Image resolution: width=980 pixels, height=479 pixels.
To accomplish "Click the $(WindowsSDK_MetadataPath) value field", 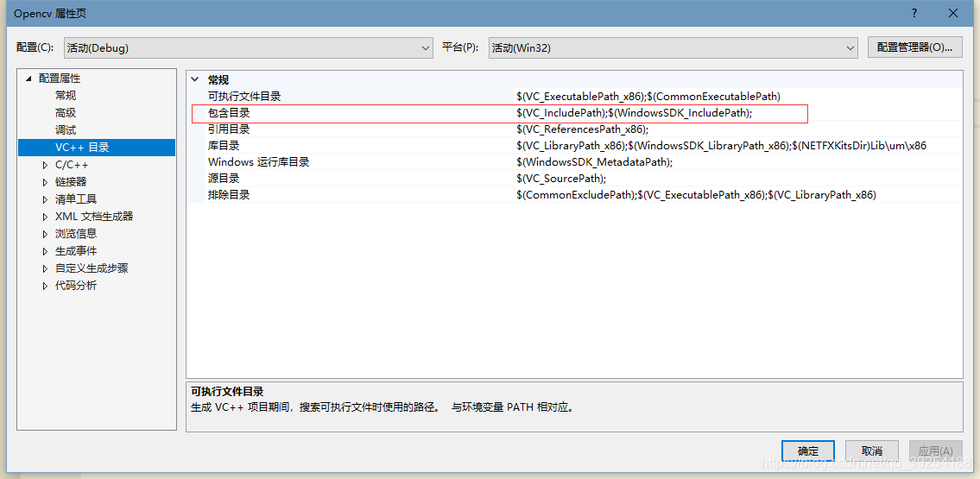I will 737,161.
